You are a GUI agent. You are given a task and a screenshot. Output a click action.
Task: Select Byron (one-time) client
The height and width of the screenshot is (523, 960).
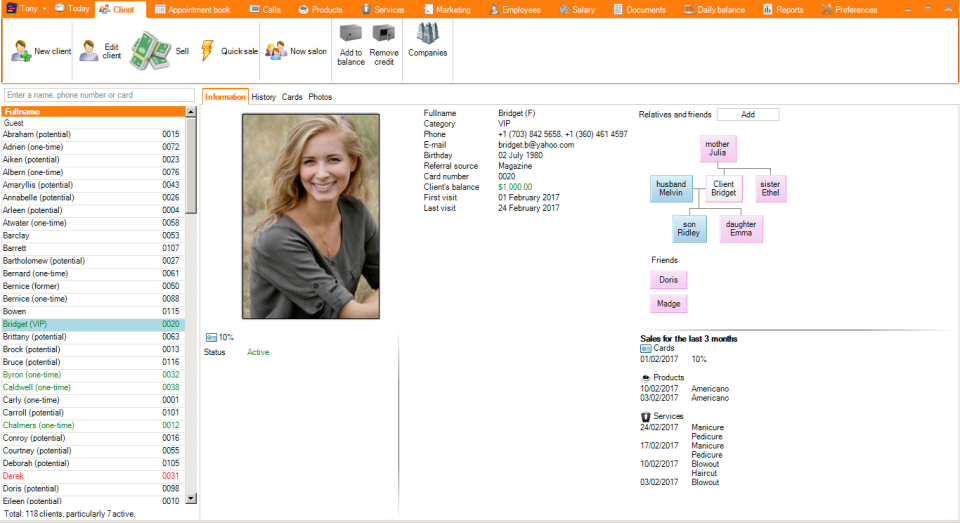pos(93,375)
